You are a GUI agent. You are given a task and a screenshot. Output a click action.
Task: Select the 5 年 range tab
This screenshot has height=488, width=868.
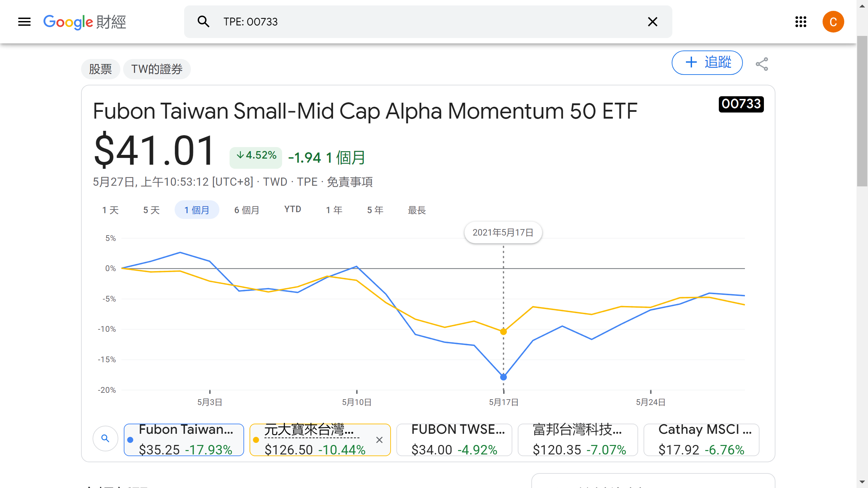[375, 210]
